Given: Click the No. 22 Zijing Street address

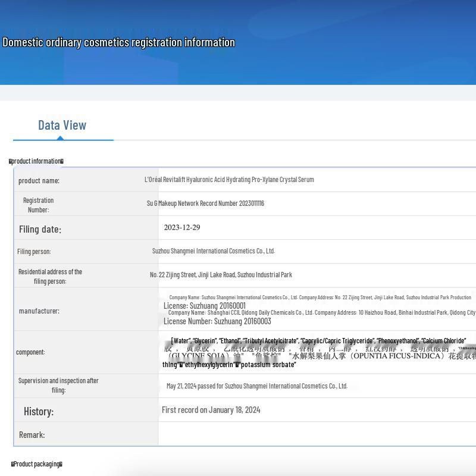Looking at the screenshot, I should tap(221, 275).
